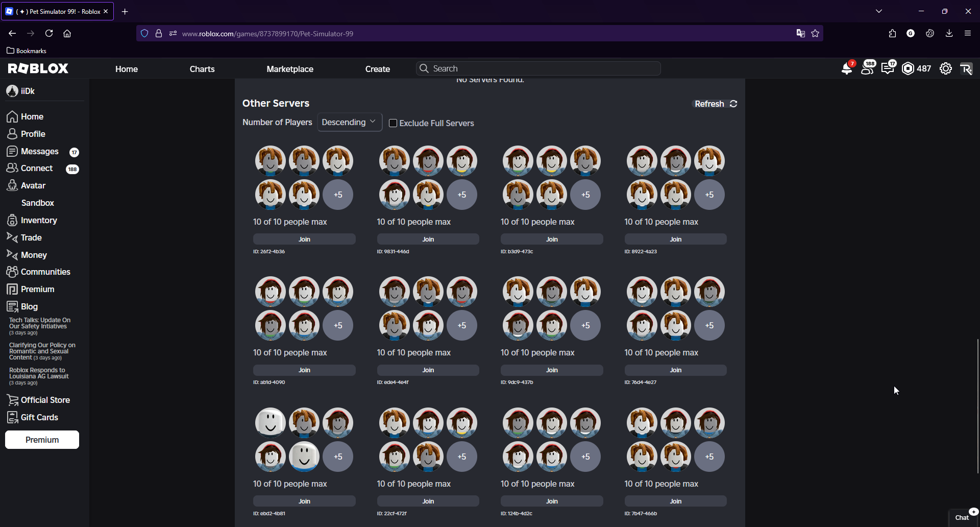Go to Create in top navigation
Image resolution: width=980 pixels, height=527 pixels.
click(378, 69)
